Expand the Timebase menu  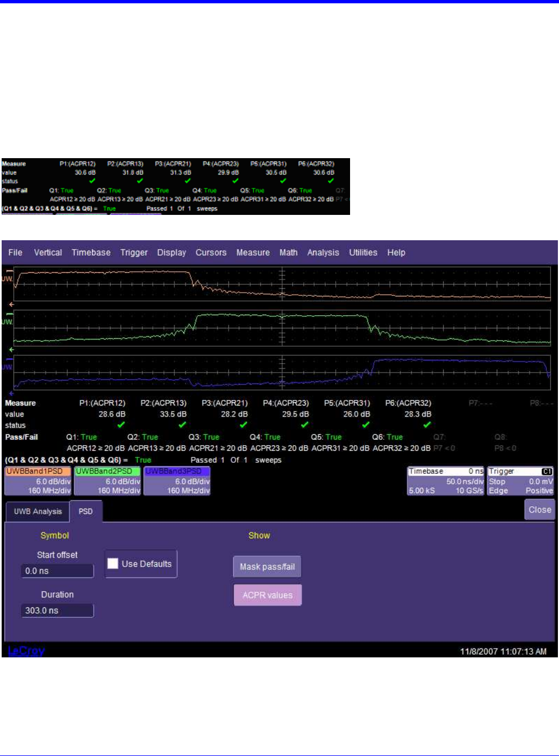click(91, 252)
